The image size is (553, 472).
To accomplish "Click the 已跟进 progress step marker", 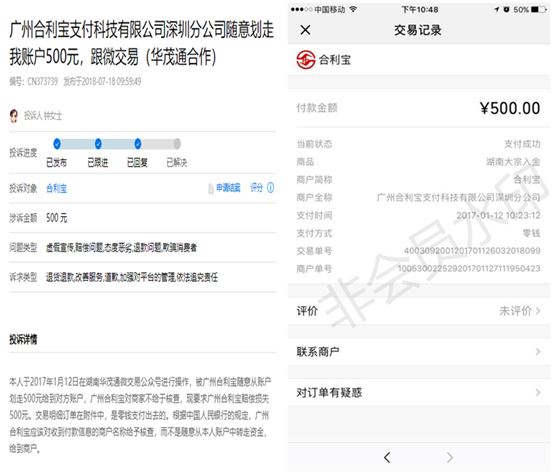I will tap(98, 144).
